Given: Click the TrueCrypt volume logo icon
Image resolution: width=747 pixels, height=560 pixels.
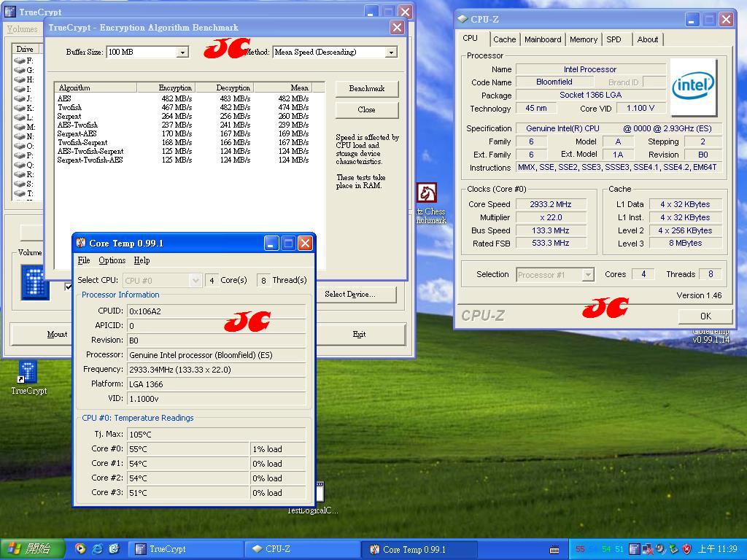Looking at the screenshot, I should click(35, 282).
